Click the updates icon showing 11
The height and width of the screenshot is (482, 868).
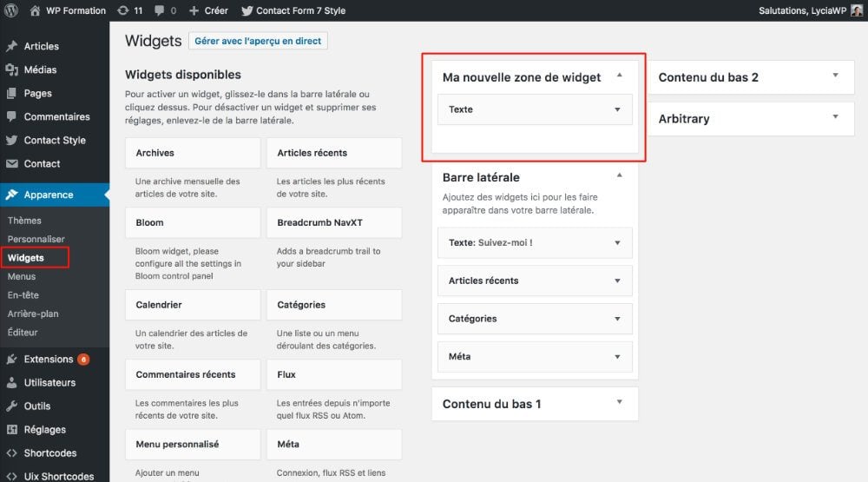[123, 10]
